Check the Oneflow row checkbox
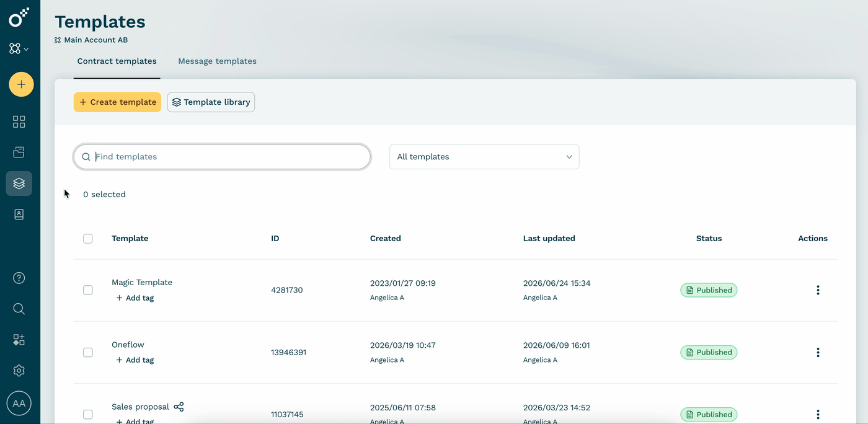This screenshot has height=424, width=868. (x=88, y=352)
